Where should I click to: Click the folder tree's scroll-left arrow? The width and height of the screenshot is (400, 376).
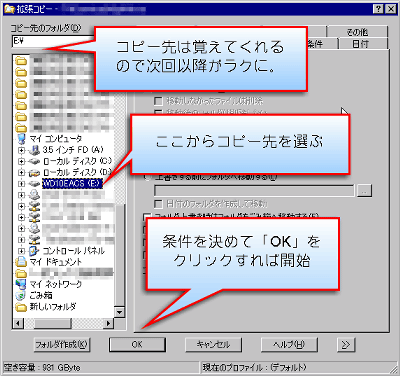(x=18, y=323)
